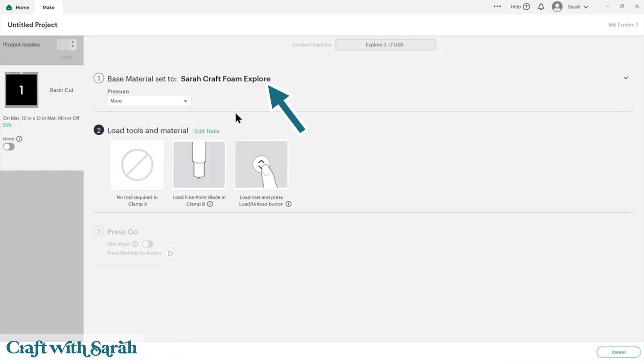The image size is (644, 361).
Task: Open the Edit Tools link
Action: (207, 131)
